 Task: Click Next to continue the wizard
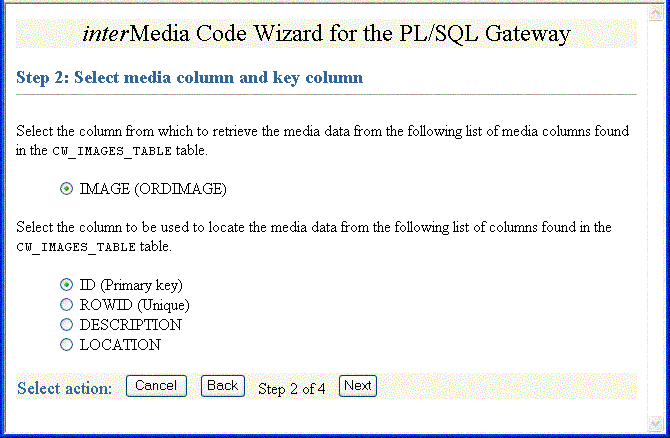click(x=357, y=386)
